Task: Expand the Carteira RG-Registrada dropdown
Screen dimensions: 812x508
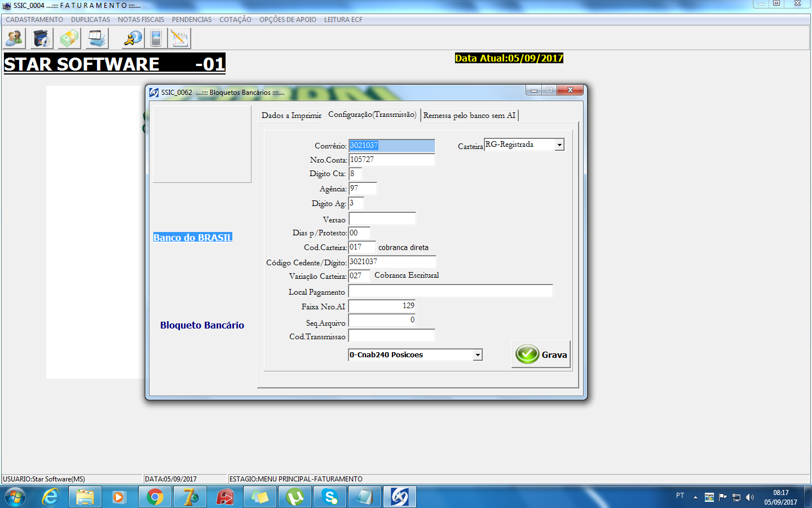Action: tap(559, 145)
